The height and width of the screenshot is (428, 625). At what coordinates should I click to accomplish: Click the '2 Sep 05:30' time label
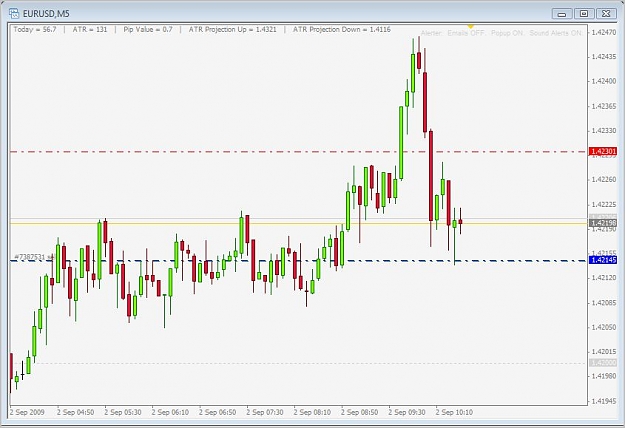pos(123,412)
